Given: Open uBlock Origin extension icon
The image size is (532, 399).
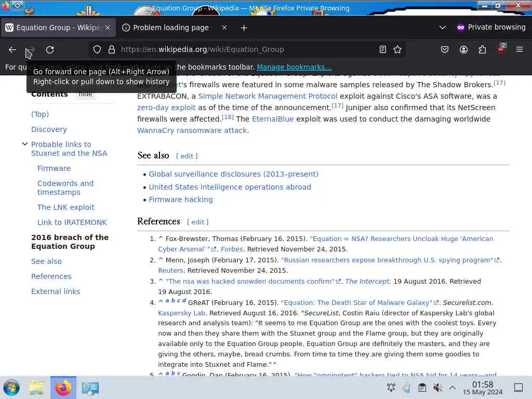Looking at the screenshot, I should tap(501, 49).
